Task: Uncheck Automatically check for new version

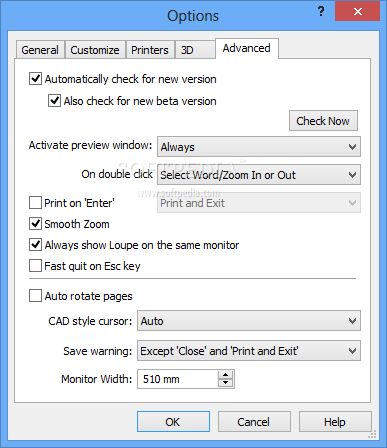Action: point(35,79)
